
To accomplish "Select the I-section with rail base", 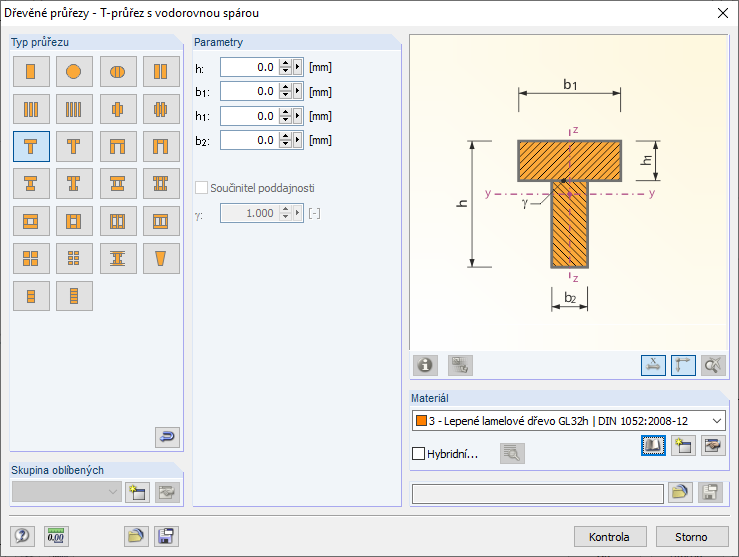I will click(x=118, y=259).
